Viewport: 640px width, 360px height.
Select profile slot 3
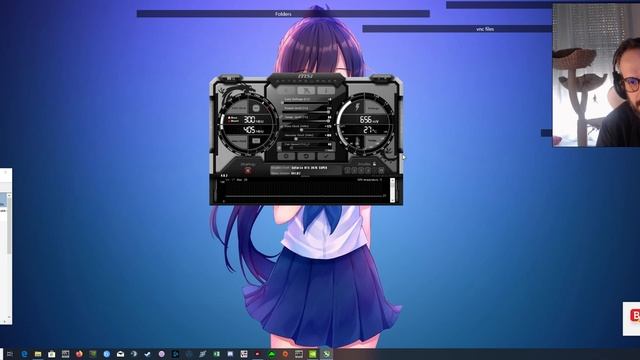361,171
